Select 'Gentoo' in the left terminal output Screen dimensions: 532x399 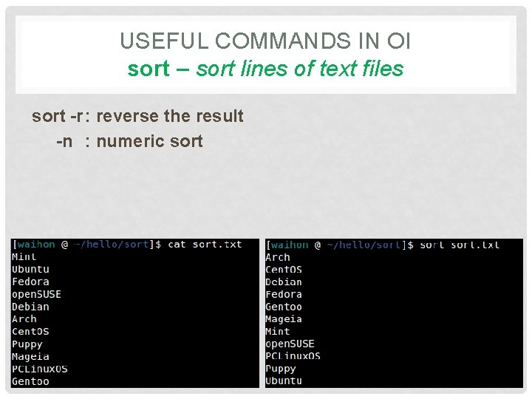click(30, 381)
